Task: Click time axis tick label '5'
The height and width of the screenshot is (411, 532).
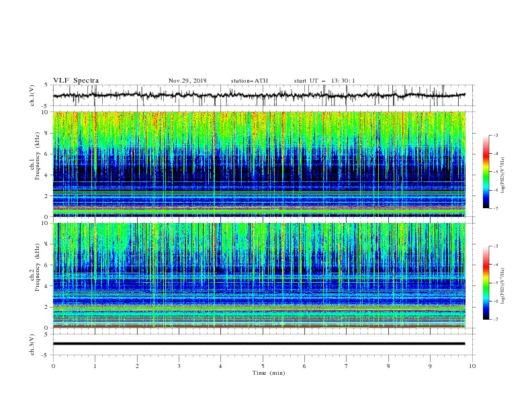Action: click(x=263, y=366)
